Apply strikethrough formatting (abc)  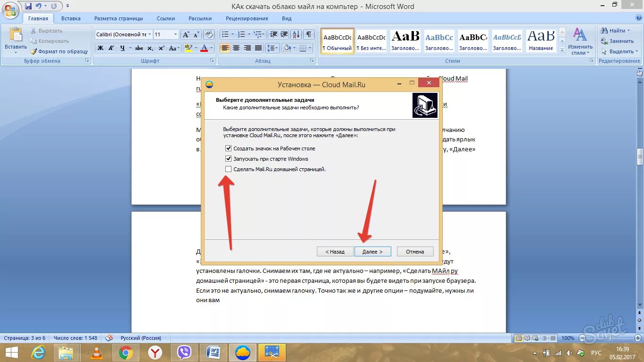tap(139, 48)
